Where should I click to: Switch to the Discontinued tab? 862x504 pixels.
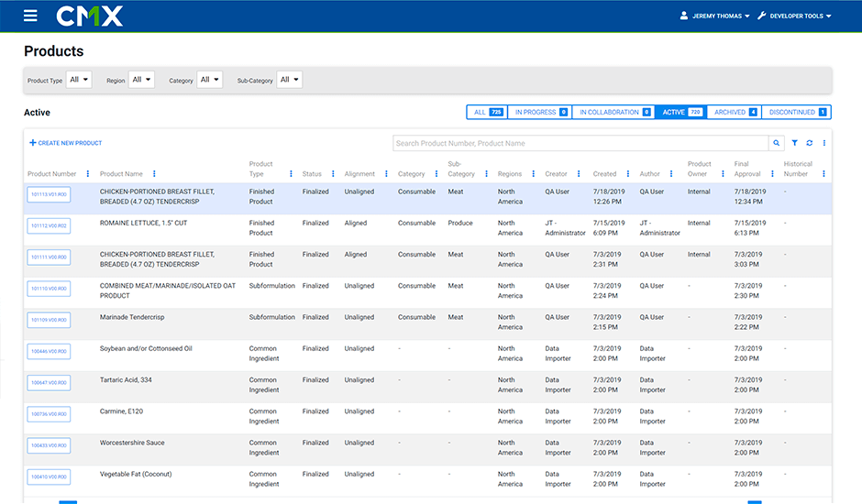click(797, 112)
